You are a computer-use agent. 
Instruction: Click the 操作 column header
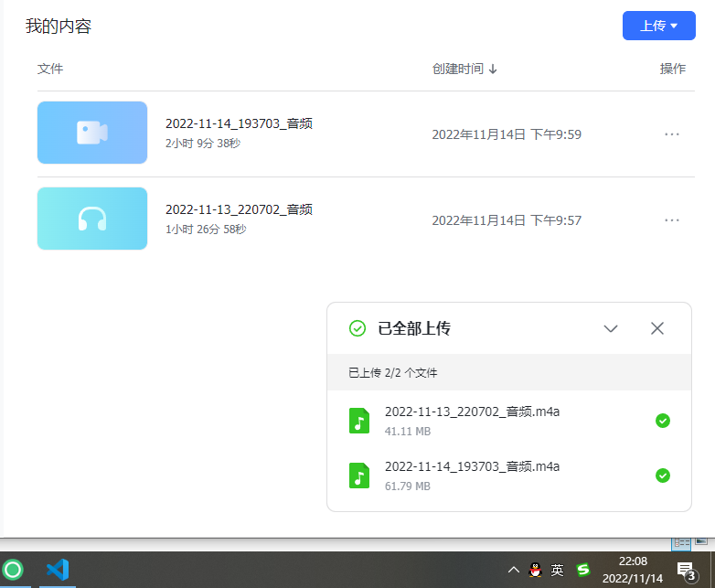point(673,69)
